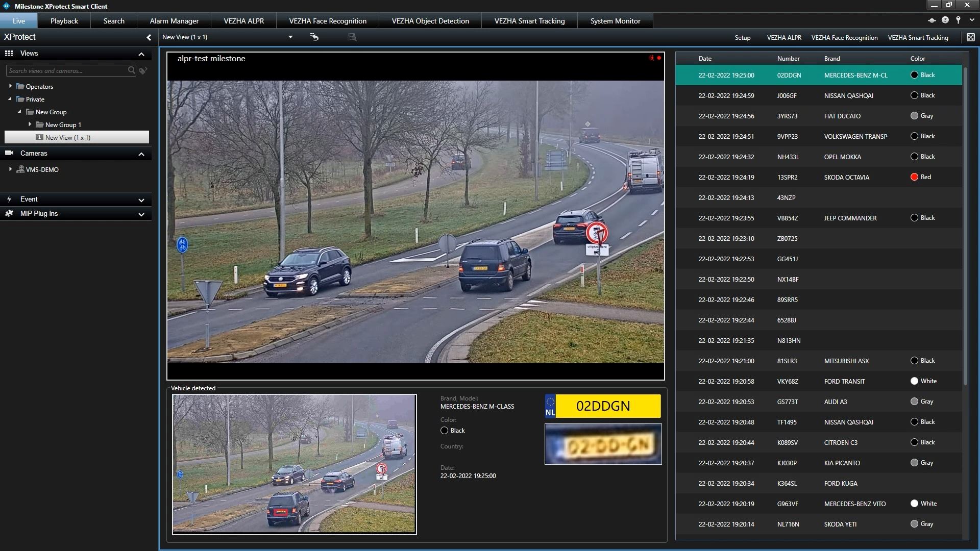This screenshot has height=551, width=980.
Task: Click the motion indicator icon on camera title
Action: coord(652,58)
